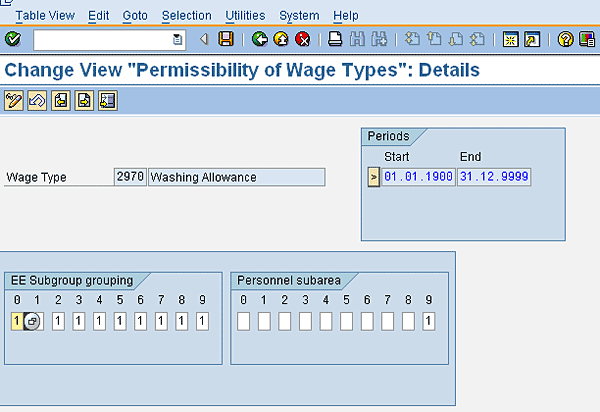Click the Personnel subarea field under 9
Viewport: 600px width, 412px height.
click(429, 321)
